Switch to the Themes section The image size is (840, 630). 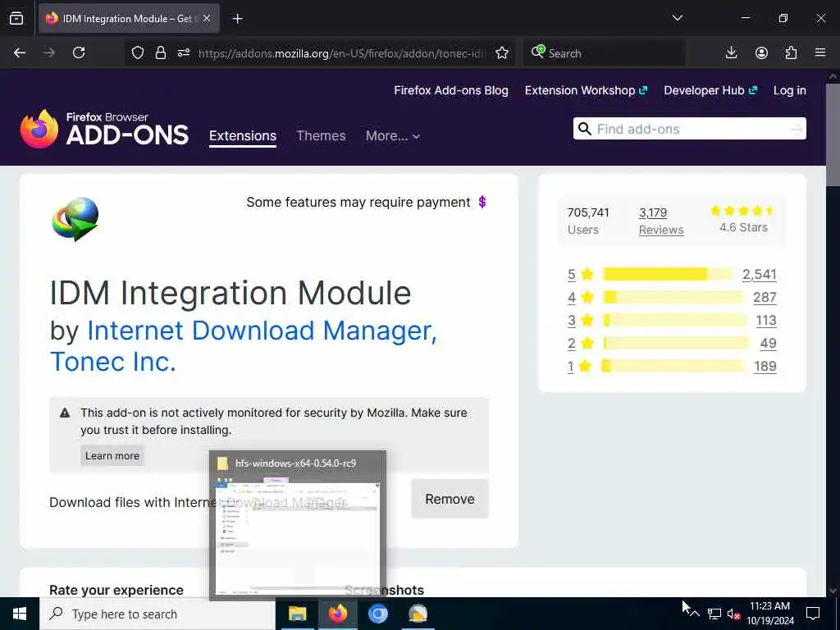point(321,136)
